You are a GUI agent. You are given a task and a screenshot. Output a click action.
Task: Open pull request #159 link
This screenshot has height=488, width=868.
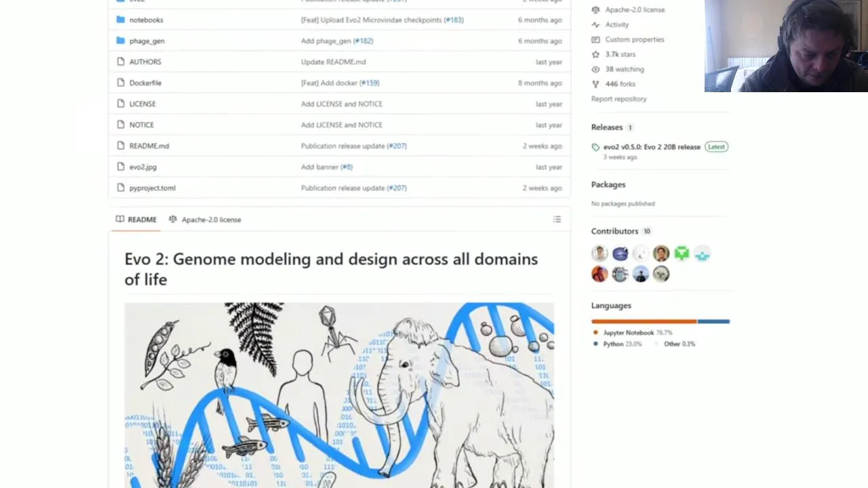click(x=369, y=83)
